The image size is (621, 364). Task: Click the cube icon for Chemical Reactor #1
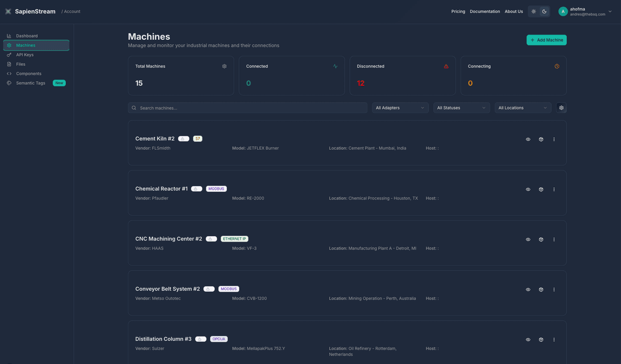click(x=541, y=190)
